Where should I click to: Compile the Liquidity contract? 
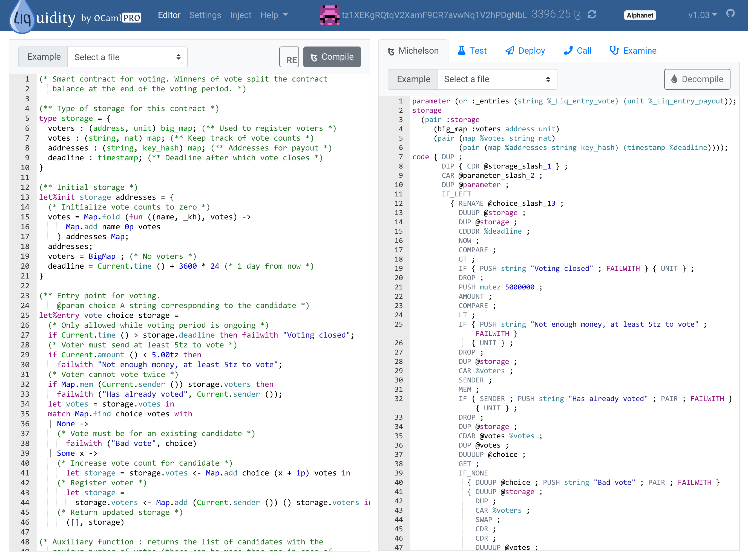[x=332, y=57]
